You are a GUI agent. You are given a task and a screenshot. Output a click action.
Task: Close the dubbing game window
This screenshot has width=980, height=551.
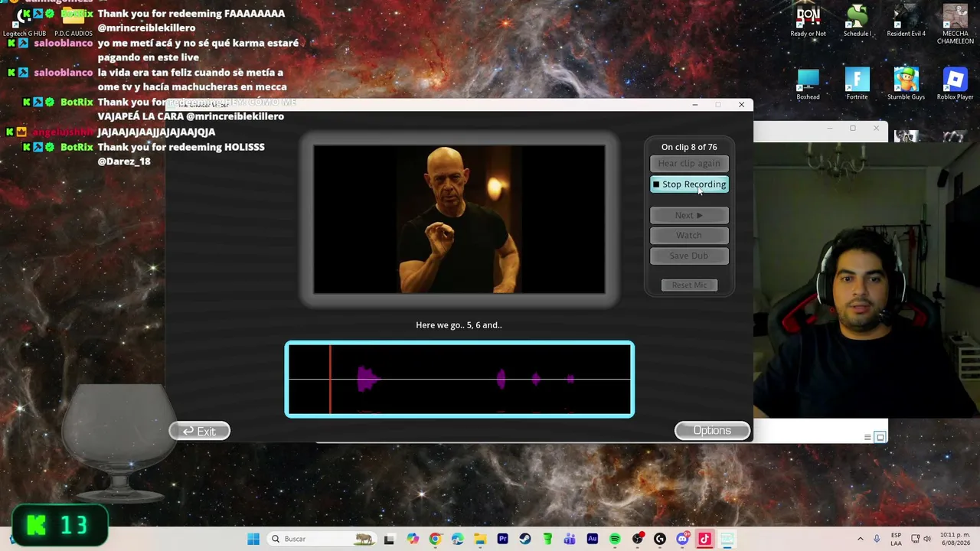point(741,105)
